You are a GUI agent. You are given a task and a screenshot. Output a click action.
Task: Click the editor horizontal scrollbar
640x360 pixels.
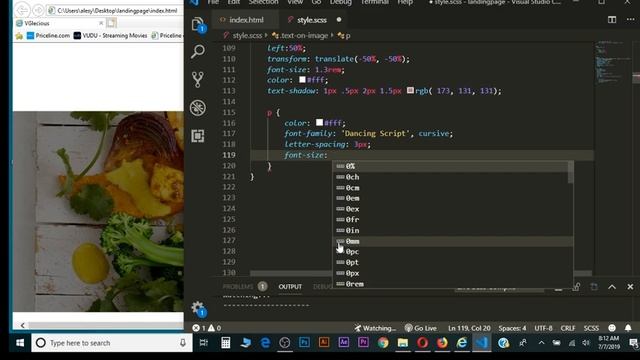coord(420,273)
